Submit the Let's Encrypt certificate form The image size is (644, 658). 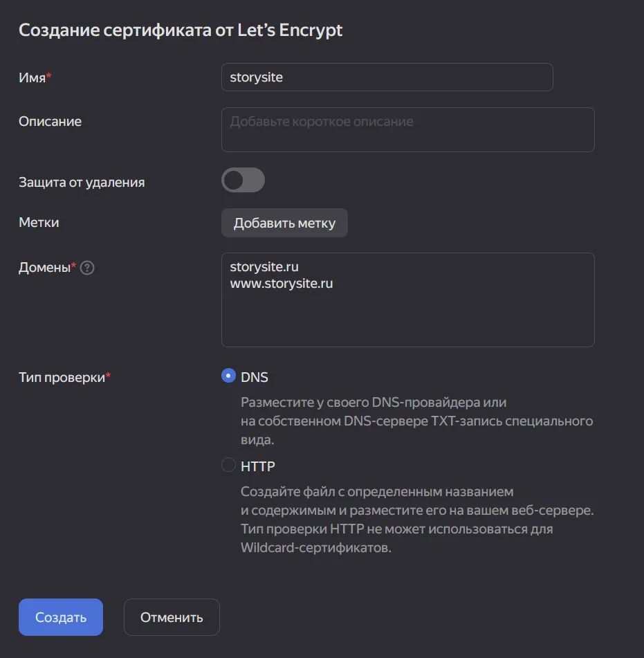(60, 616)
